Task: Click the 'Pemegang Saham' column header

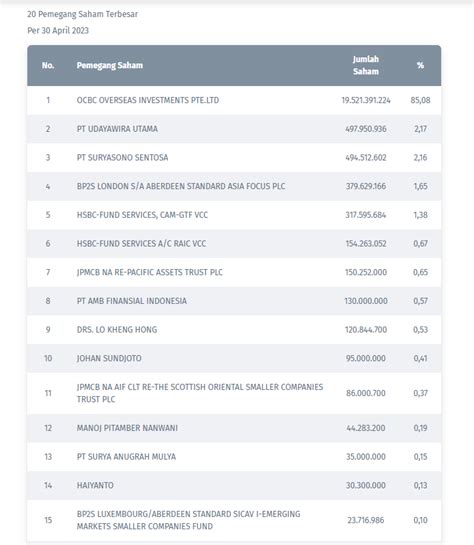Action: coord(109,65)
